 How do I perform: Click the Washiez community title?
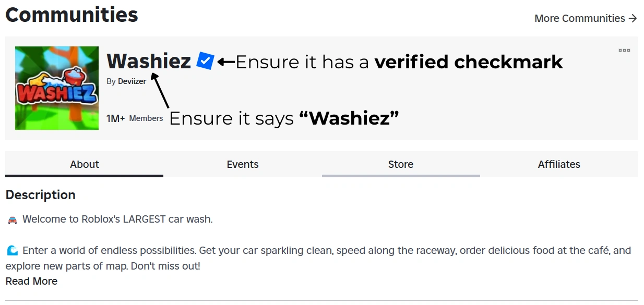pos(149,62)
